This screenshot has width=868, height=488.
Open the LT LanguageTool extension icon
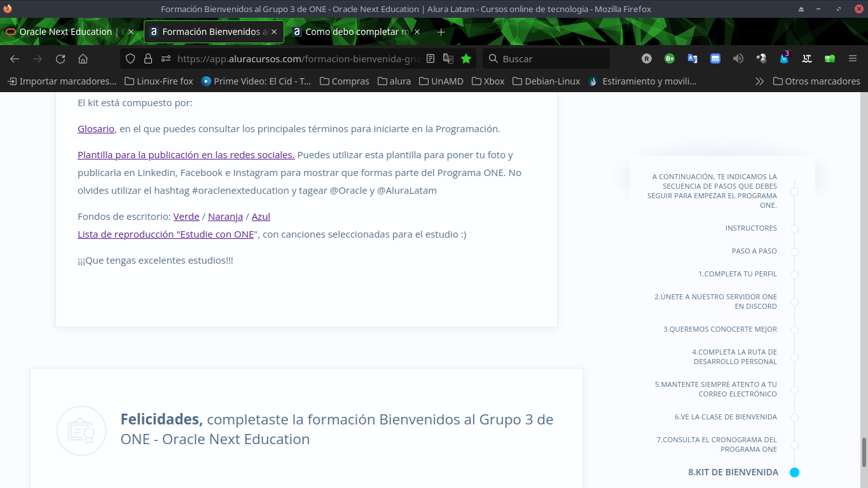(807, 58)
